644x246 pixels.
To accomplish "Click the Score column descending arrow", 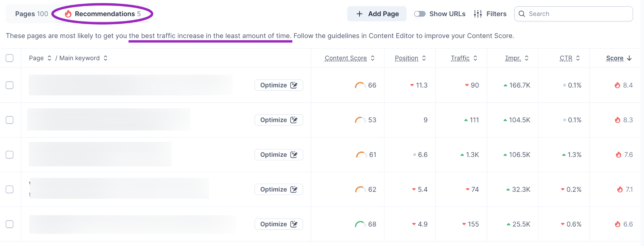I will point(630,58).
